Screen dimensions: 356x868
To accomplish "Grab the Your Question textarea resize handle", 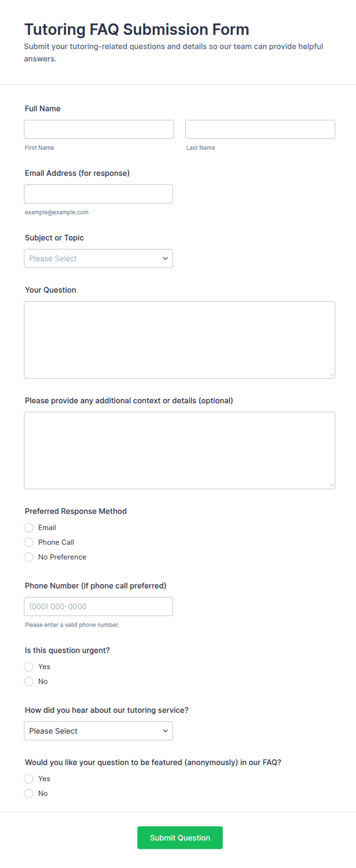I will (332, 375).
